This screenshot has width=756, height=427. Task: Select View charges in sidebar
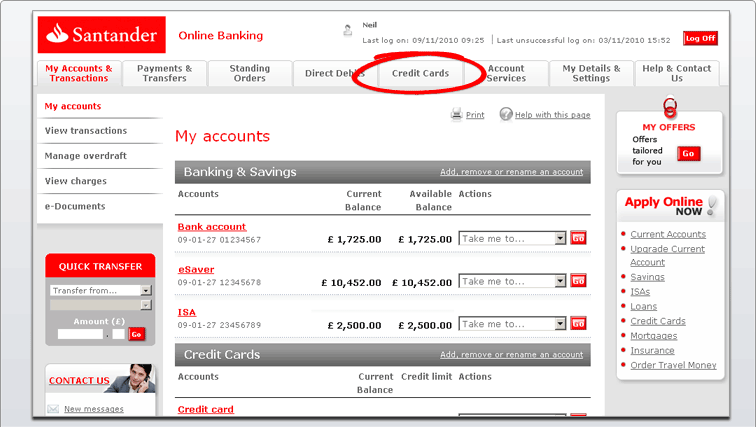point(76,181)
